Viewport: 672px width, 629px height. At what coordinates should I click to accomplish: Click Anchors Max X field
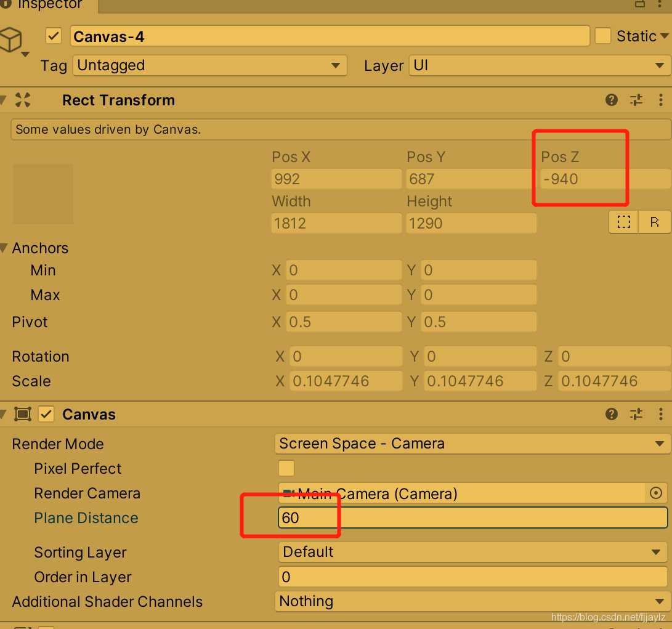tap(344, 295)
